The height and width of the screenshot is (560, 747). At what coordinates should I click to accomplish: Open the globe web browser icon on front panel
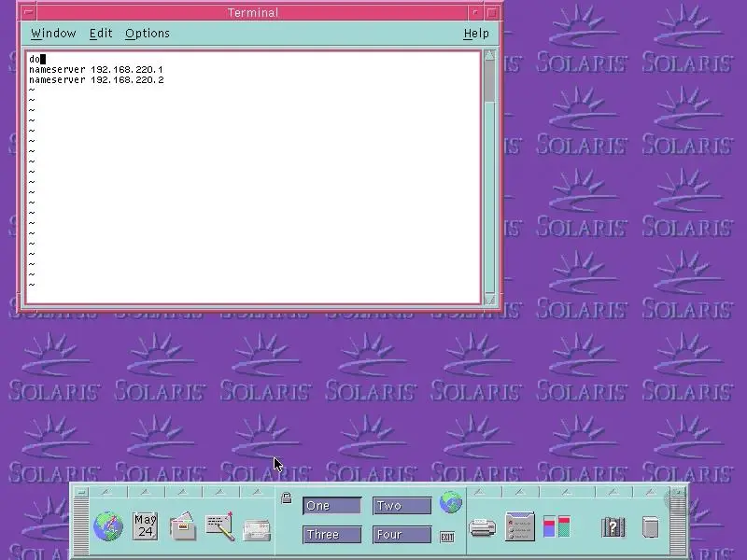(107, 526)
